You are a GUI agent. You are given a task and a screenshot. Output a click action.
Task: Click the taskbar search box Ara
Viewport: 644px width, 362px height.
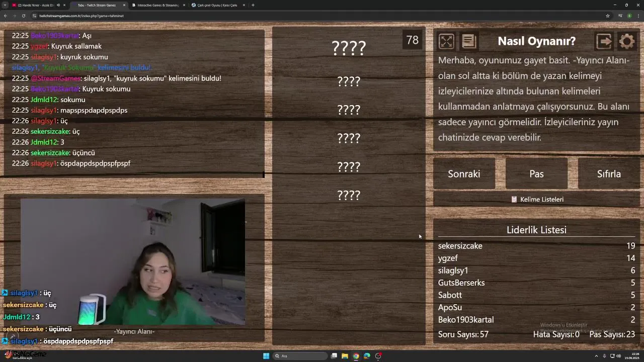click(x=300, y=356)
